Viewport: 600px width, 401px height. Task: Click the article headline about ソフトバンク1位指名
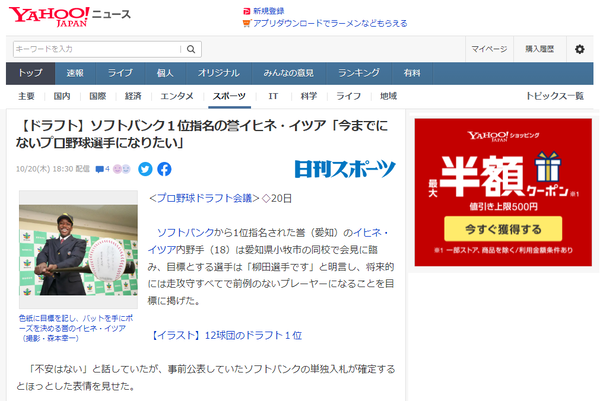[x=202, y=134]
